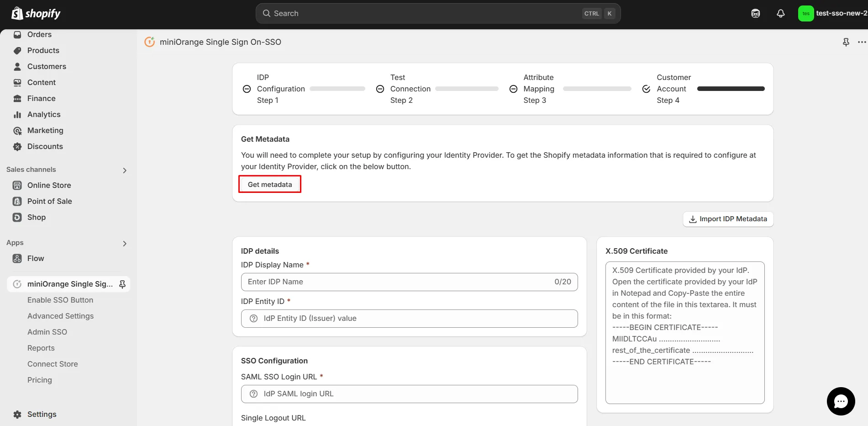Focus the IDP Entity ID field
The height and width of the screenshot is (426, 868).
click(409, 319)
